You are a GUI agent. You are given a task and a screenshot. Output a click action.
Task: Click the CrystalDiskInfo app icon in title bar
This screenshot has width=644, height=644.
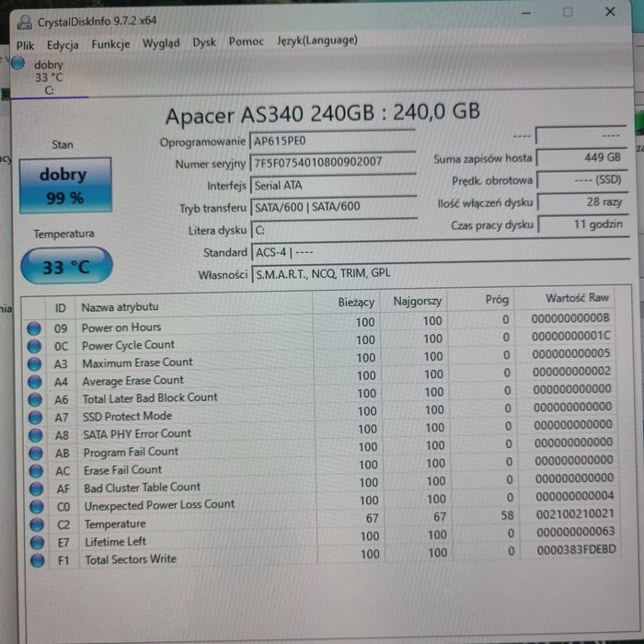[x=24, y=22]
